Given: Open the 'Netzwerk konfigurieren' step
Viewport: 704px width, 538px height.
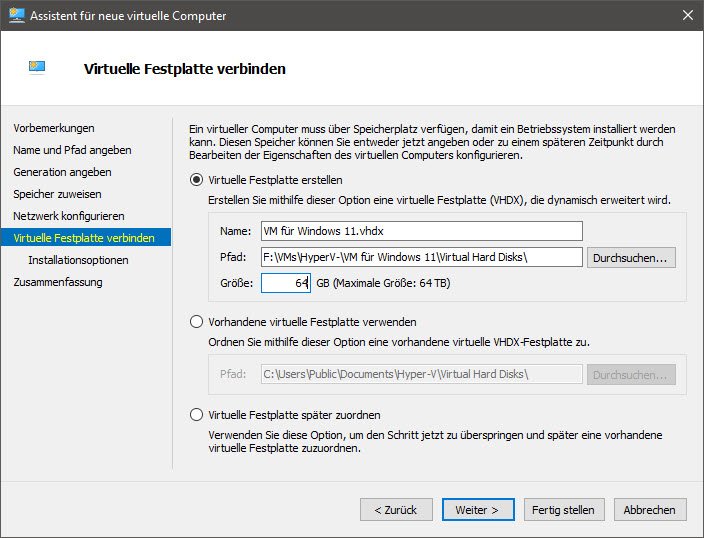Looking at the screenshot, I should [69, 216].
